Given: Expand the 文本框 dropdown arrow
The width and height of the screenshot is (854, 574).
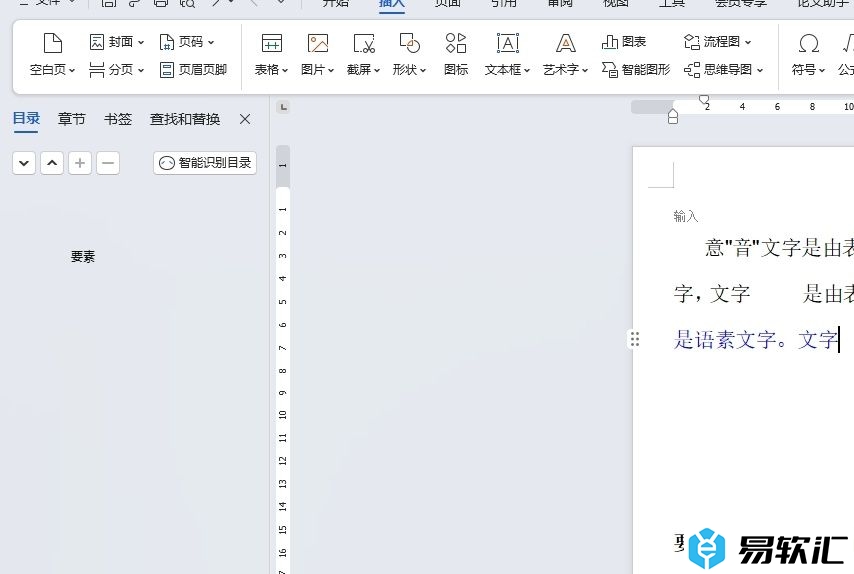Looking at the screenshot, I should tap(526, 70).
